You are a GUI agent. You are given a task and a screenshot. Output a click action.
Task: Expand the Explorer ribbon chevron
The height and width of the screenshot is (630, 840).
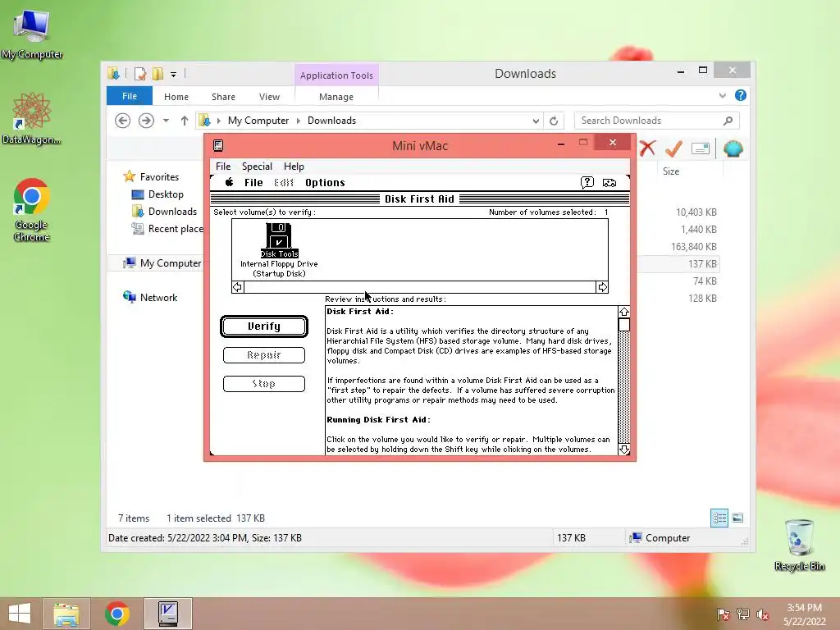[x=722, y=95]
